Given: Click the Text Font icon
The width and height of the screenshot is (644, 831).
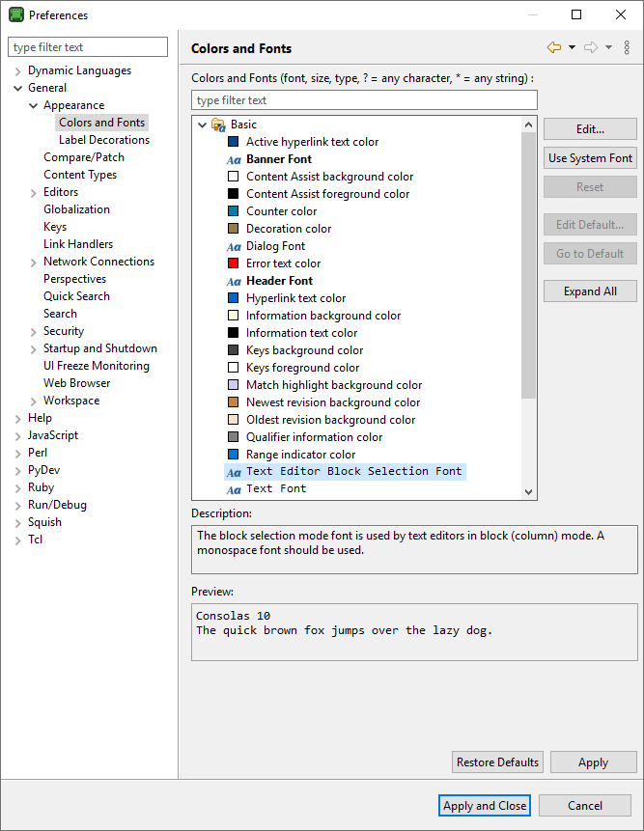Looking at the screenshot, I should pyautogui.click(x=234, y=489).
